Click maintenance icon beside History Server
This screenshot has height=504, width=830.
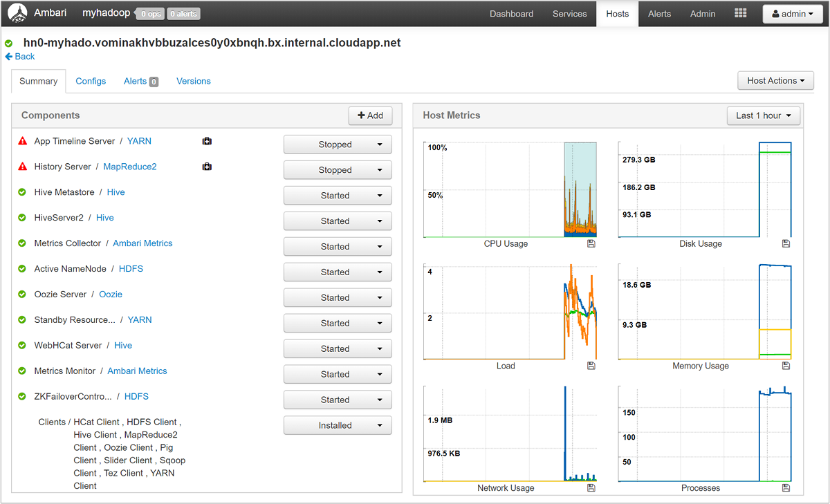(x=207, y=167)
